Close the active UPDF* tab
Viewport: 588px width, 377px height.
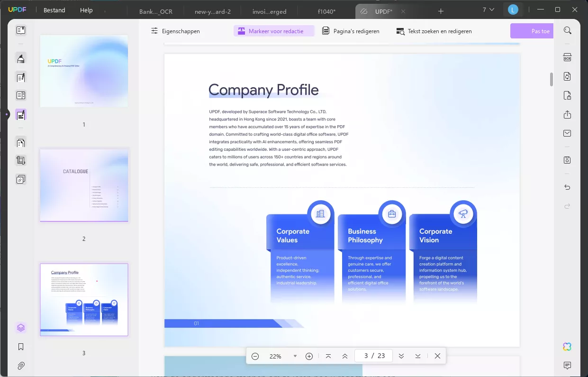tap(403, 11)
